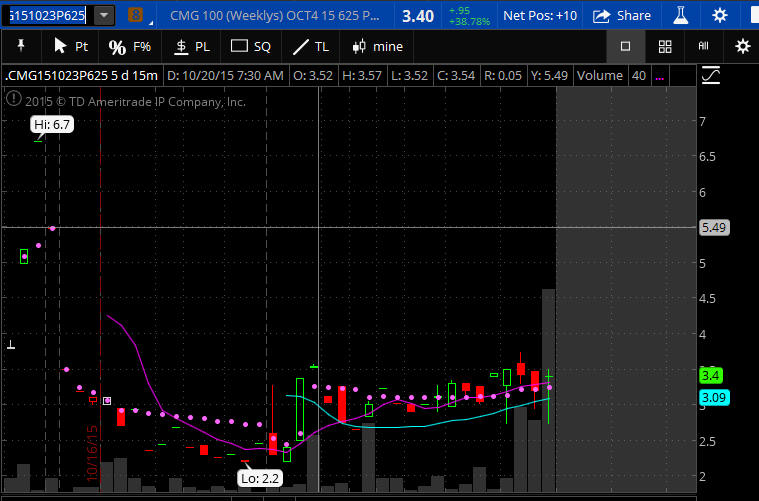
Task: Open the Share menu
Action: [622, 16]
